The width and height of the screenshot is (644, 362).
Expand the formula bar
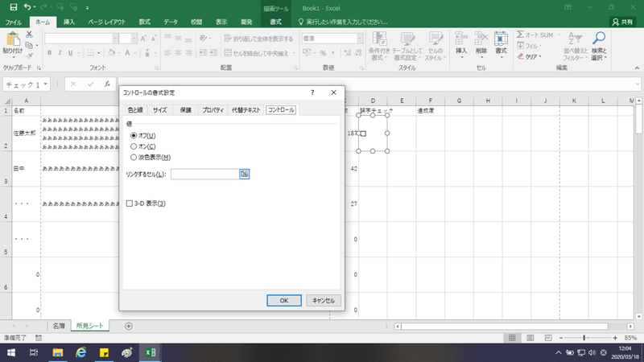click(637, 84)
